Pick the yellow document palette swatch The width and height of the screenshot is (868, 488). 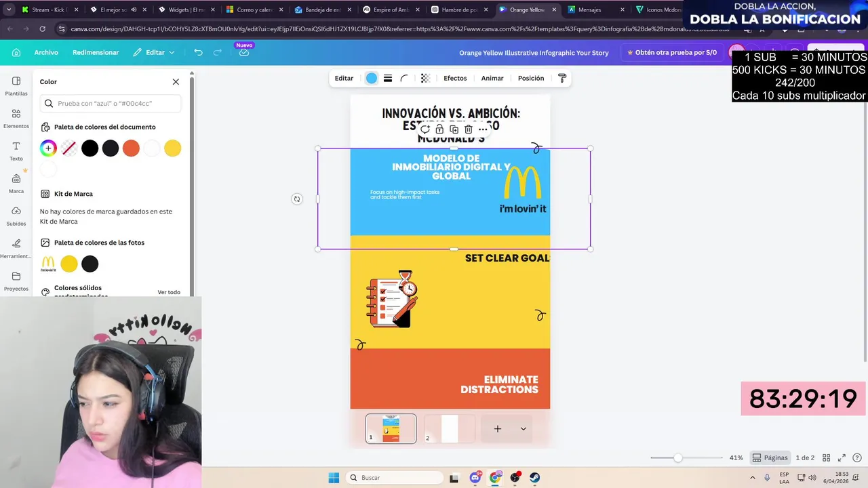(173, 148)
